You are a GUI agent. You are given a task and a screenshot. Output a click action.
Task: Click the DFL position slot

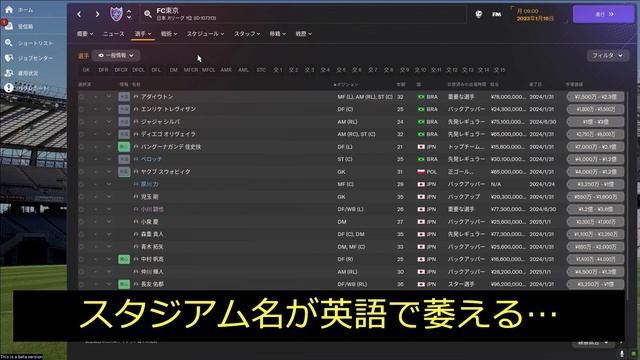click(156, 70)
